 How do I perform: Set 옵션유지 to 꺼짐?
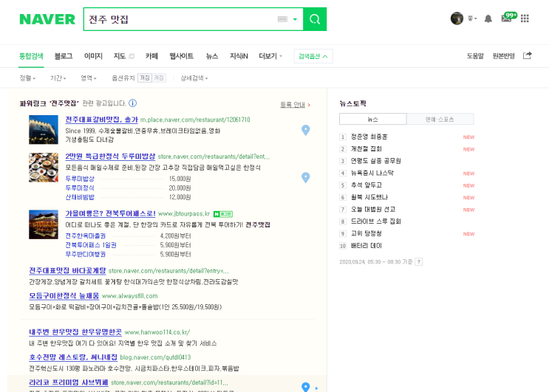145,78
